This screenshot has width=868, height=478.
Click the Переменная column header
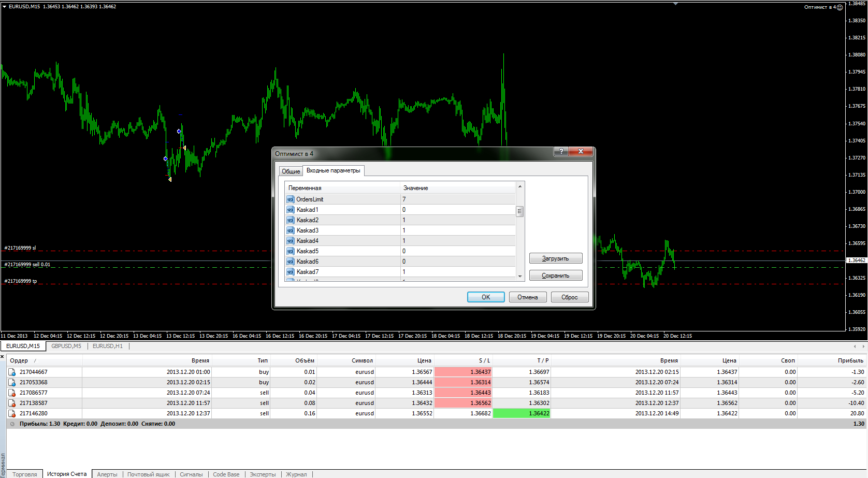click(343, 188)
